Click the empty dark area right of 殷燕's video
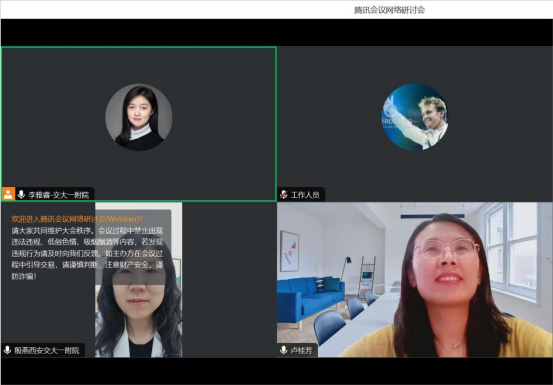The height and width of the screenshot is (385, 553). pyautogui.click(x=229, y=279)
